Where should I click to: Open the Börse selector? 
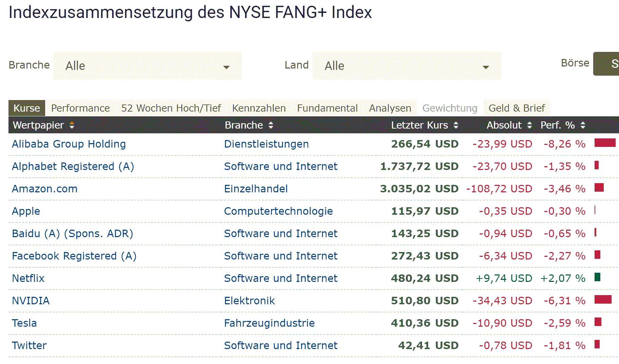click(606, 64)
